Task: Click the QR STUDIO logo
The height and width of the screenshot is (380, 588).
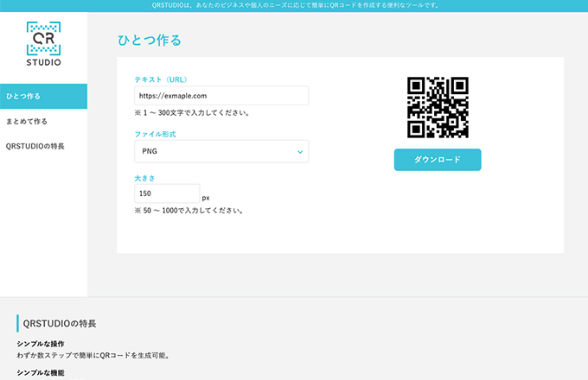Action: coord(43,44)
